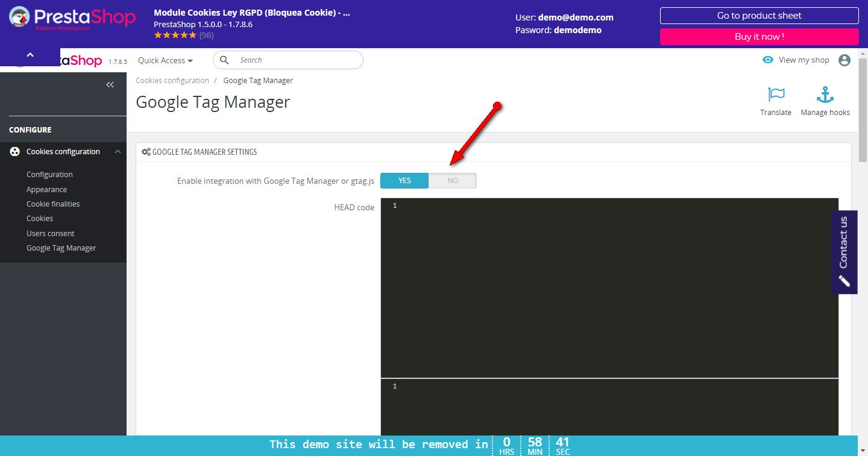Click the pencil icon on Contact us tab

pos(844,281)
